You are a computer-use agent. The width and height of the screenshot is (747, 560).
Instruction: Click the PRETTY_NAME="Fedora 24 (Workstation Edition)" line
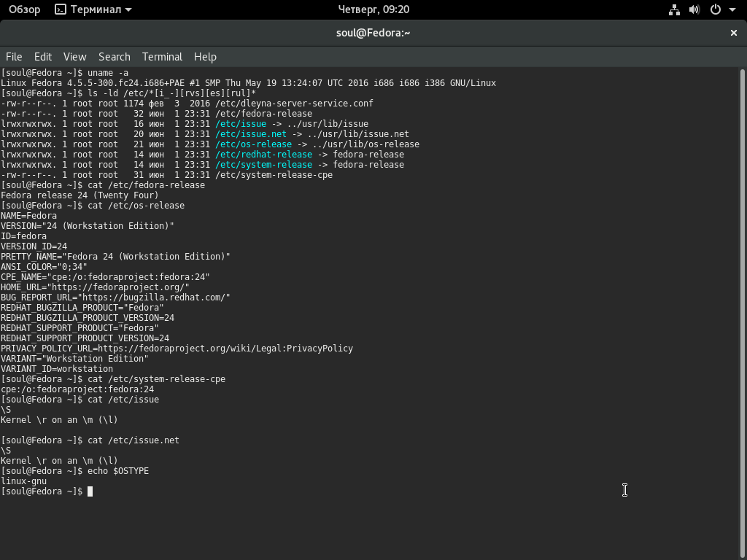(116, 257)
